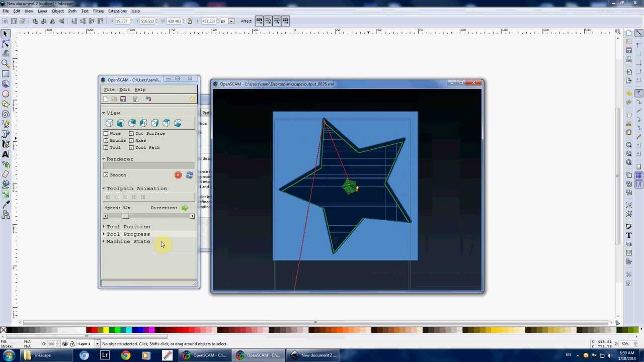Screen dimensions: 644x362
Task: Open OpenSCAM Help menu
Action: click(140, 89)
